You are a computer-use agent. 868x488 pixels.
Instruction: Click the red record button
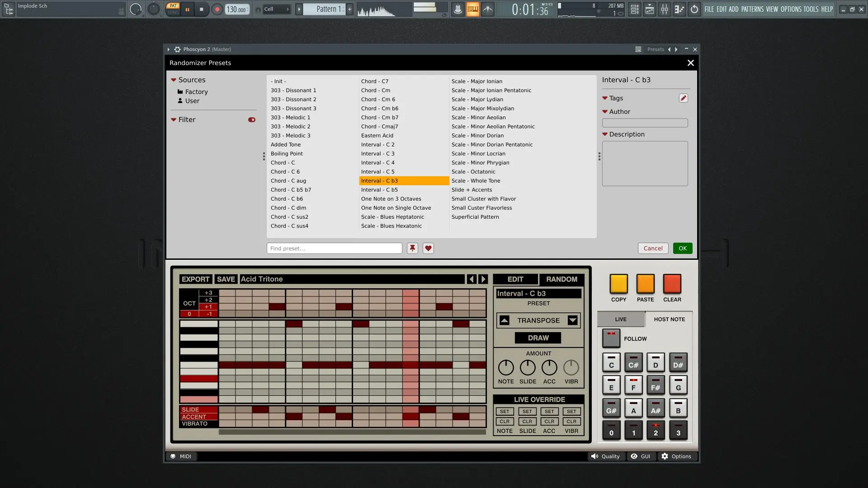click(217, 9)
